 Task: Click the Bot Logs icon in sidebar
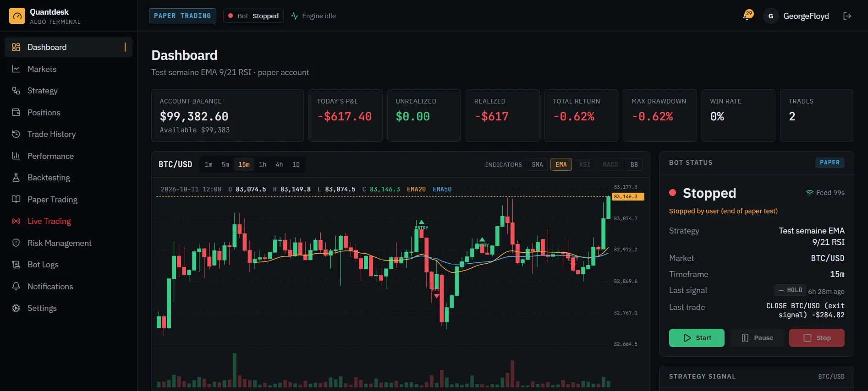coord(16,265)
